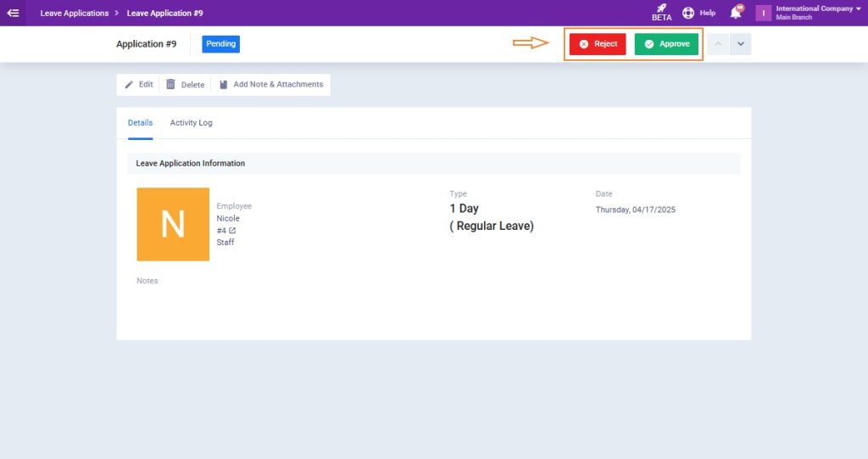Click the orange N employee avatar

pos(173,224)
